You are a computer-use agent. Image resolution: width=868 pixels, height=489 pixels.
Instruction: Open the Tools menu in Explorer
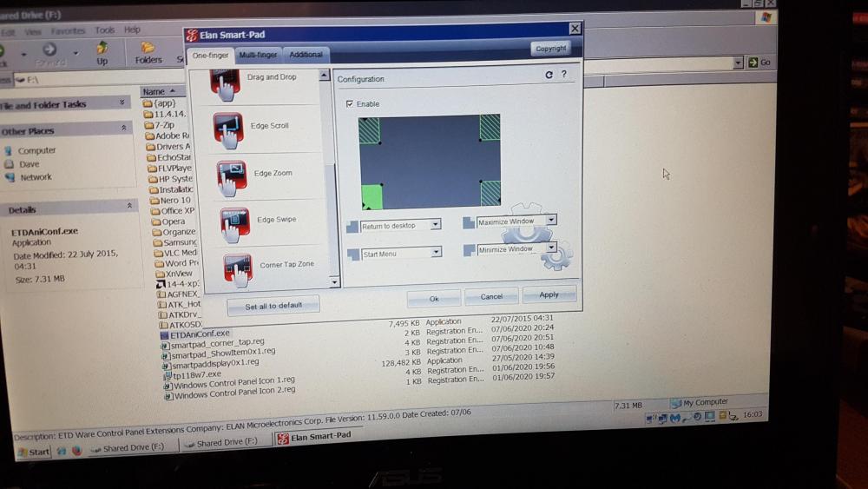[104, 30]
